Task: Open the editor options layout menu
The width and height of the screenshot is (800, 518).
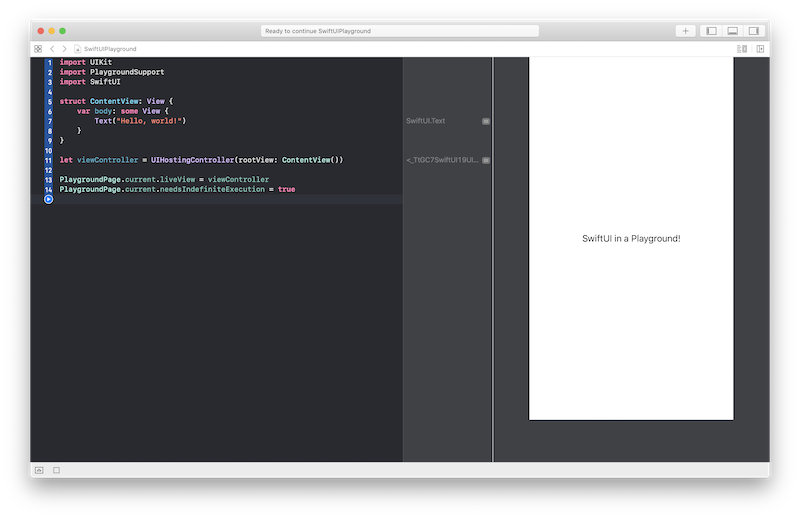Action: (742, 49)
